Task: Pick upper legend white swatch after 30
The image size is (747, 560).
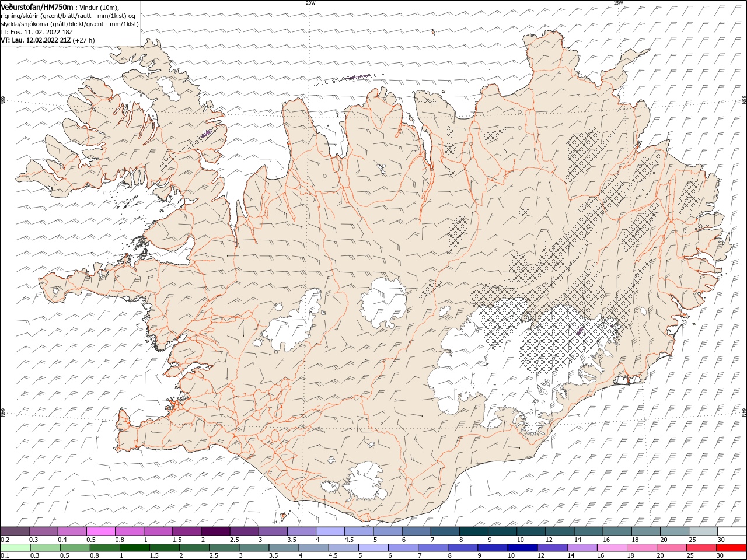Action: [732, 531]
